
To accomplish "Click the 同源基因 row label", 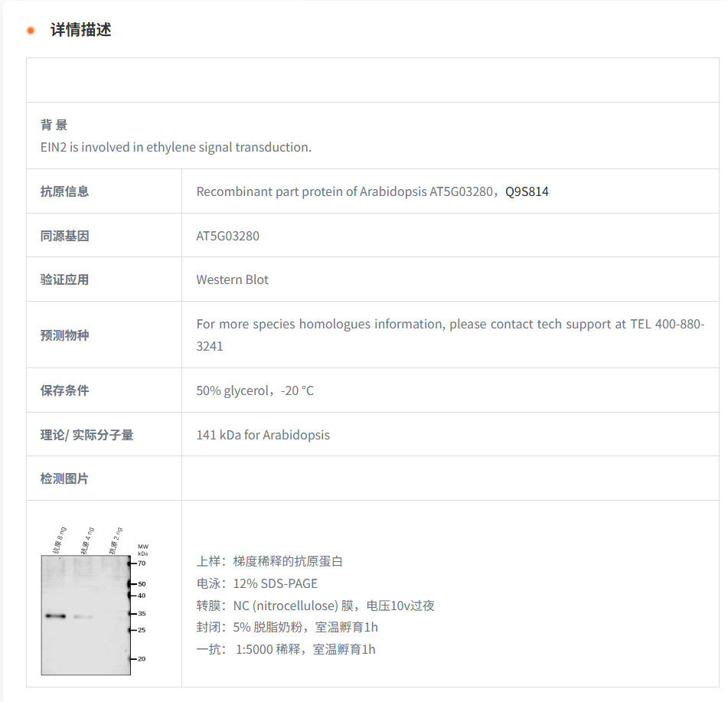I will pos(65,236).
